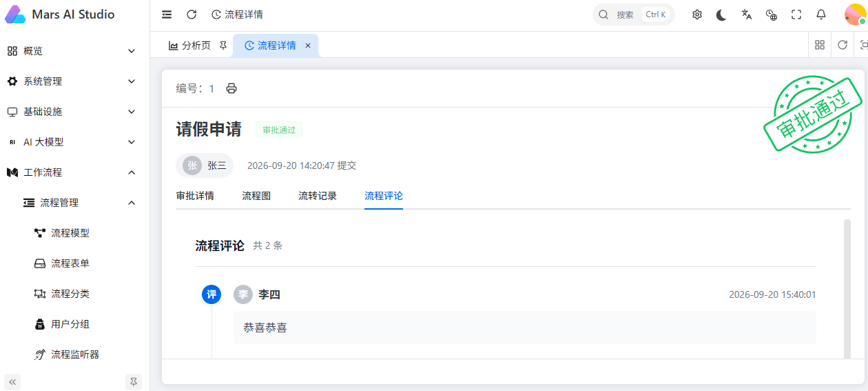Maximize content area icon in tab bar
Screen dimensions: 868x391
(864, 45)
